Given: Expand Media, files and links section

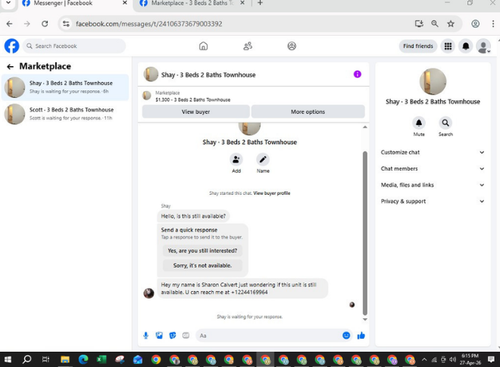Looking at the screenshot, I should point(433,185).
